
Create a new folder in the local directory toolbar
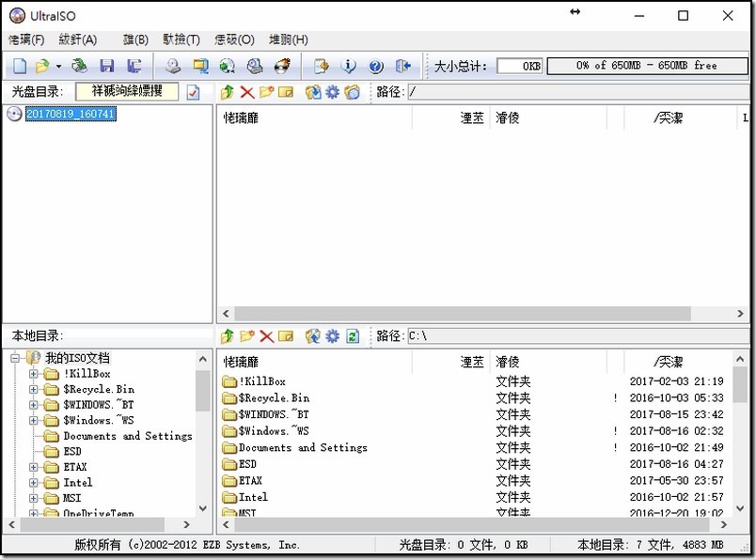click(247, 335)
